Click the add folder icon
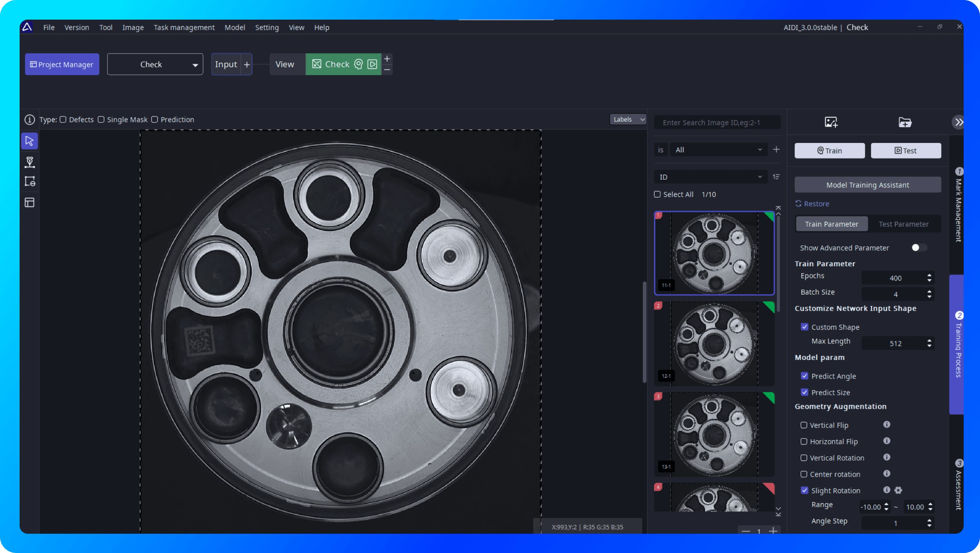Image resolution: width=980 pixels, height=553 pixels. 904,122
